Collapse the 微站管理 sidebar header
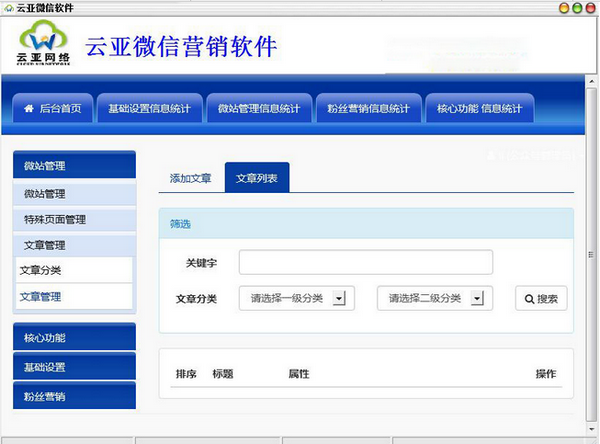Screen dimensions: 600x444 [x=75, y=165]
